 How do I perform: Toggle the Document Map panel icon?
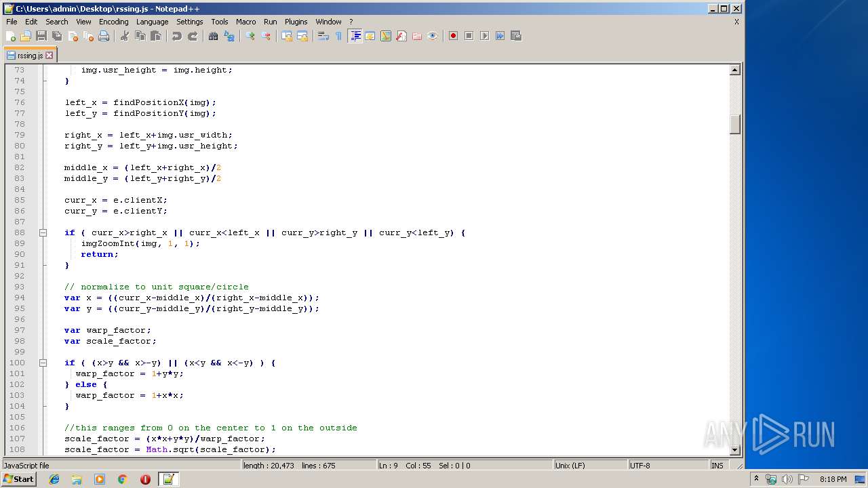click(x=386, y=36)
